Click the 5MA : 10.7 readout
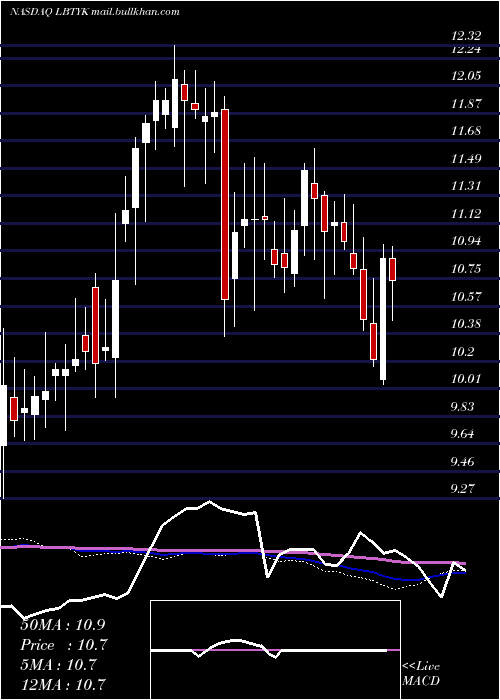Screen dimensions: 500x700 click(x=58, y=664)
